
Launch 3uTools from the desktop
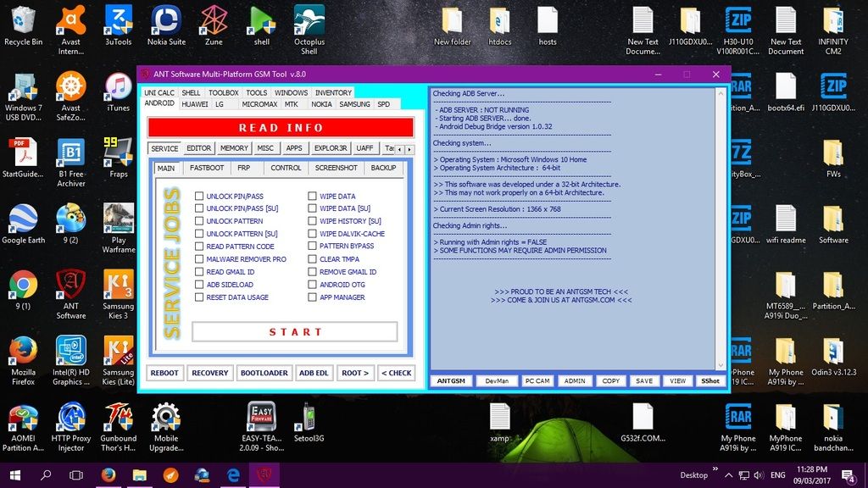pos(119,26)
